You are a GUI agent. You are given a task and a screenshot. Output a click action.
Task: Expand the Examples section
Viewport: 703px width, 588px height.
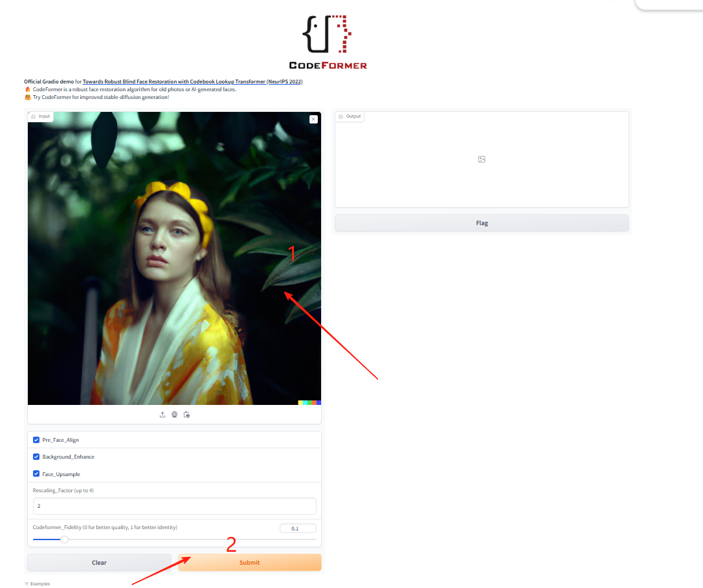[38, 583]
